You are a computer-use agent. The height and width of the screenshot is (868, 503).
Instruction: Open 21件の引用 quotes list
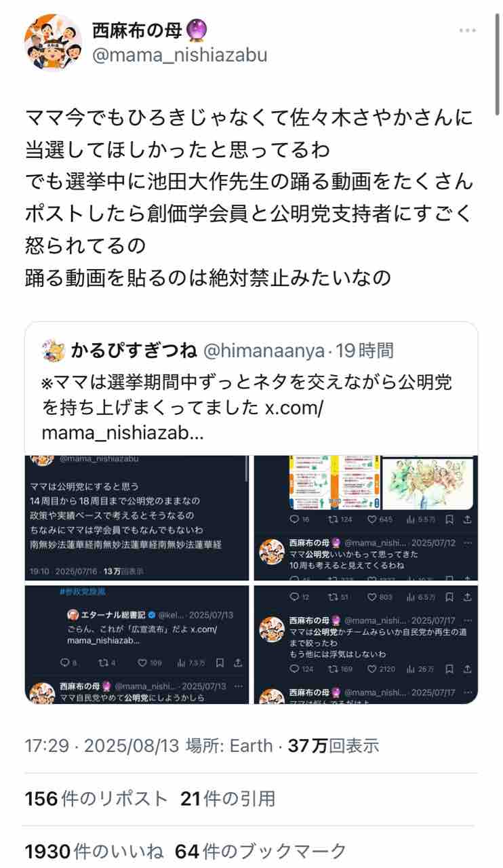point(228,798)
